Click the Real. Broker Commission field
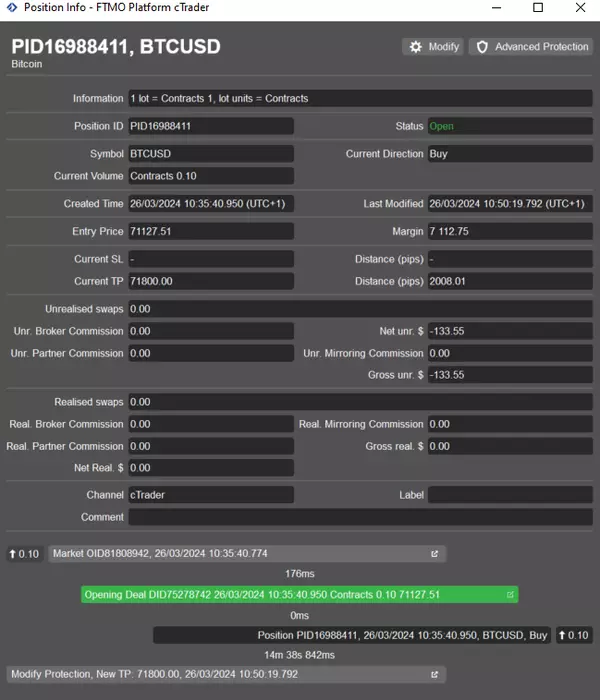The height and width of the screenshot is (700, 600). pos(211,424)
